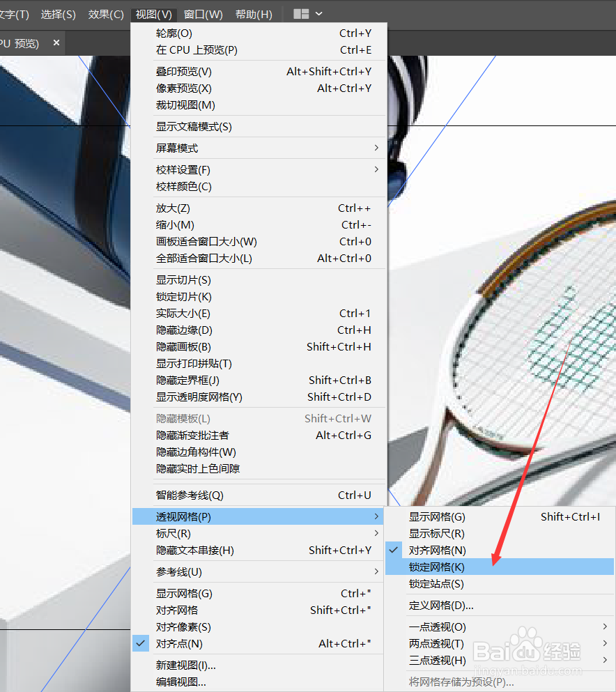Expand the 校样设置(F) submenu
This screenshot has width=616, height=692.
[x=259, y=170]
